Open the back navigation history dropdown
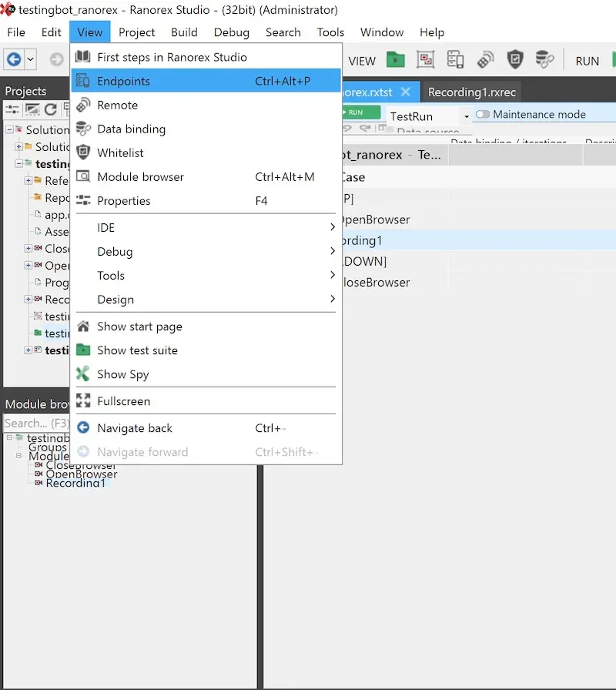The image size is (616, 690). click(x=30, y=59)
